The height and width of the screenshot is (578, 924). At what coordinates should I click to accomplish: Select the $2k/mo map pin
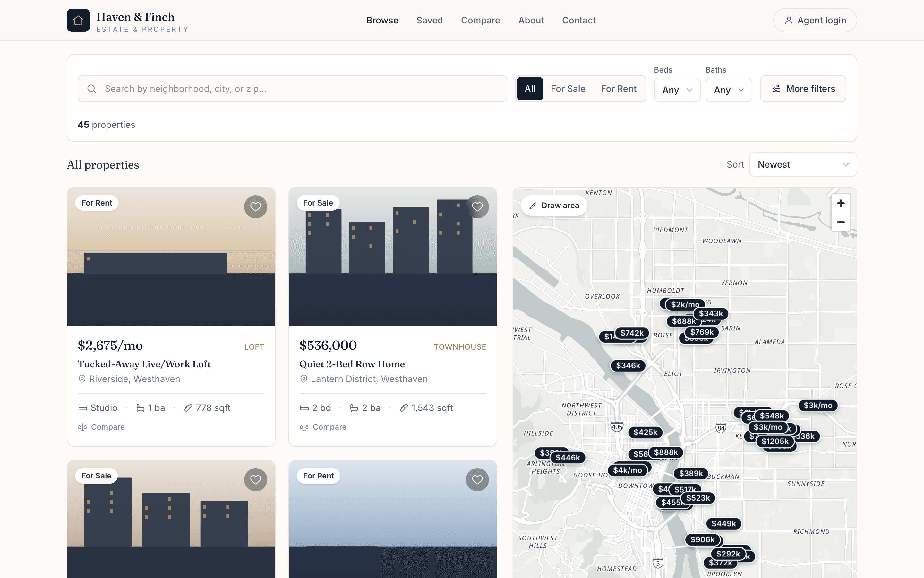[685, 305]
